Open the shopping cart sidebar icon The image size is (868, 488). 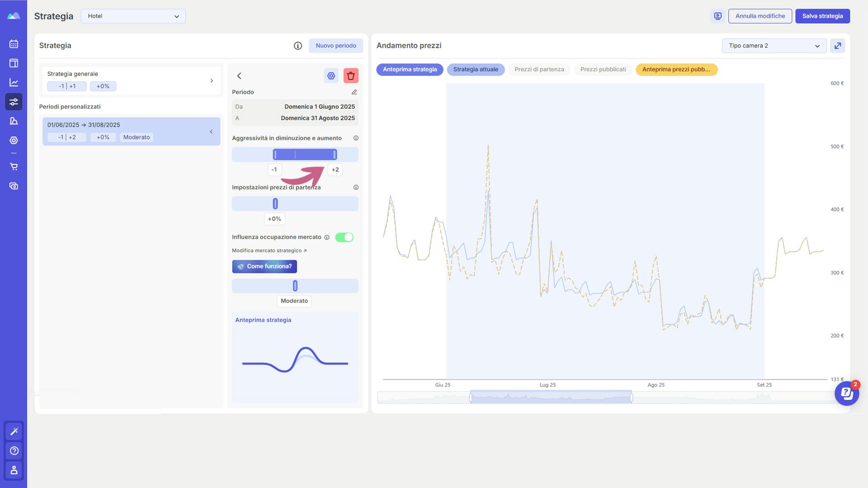pos(14,167)
